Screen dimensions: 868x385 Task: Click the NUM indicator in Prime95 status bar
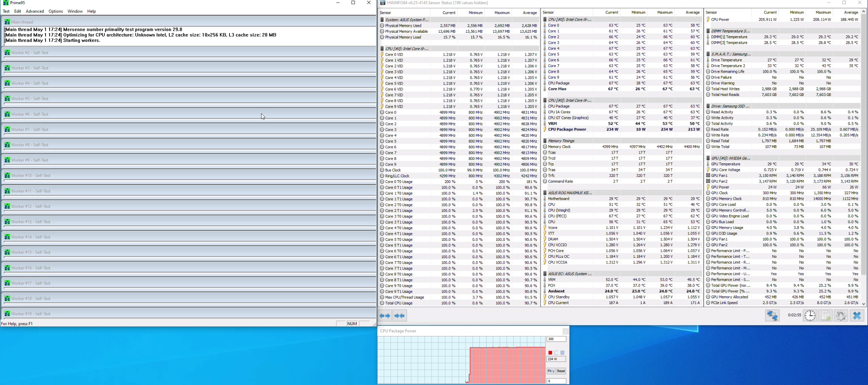[x=352, y=324]
